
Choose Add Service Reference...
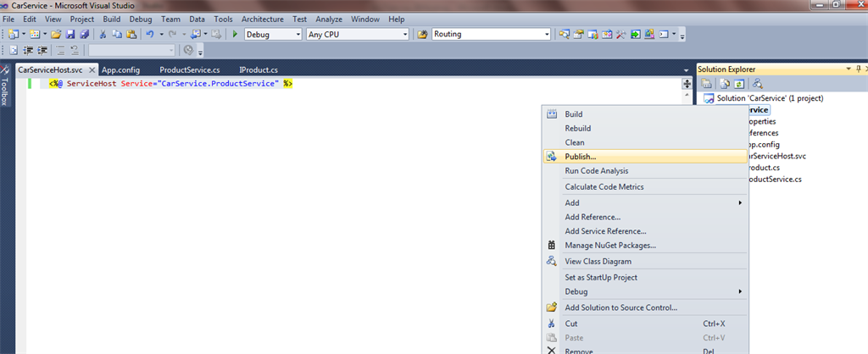pyautogui.click(x=645, y=231)
